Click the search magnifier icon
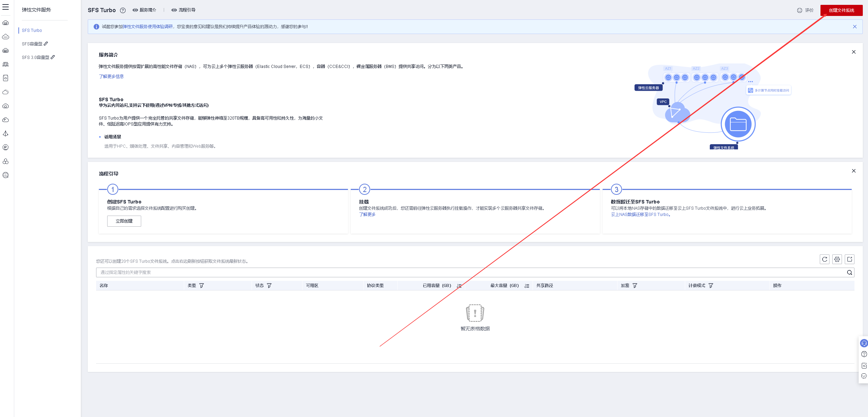 850,272
